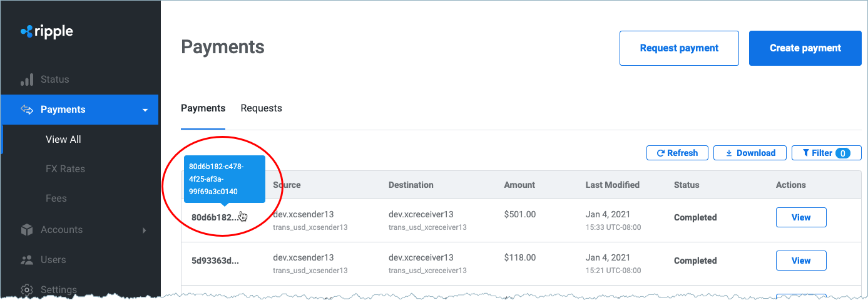Viewport: 868px width, 300px height.
Task: Switch to the Requests tab
Action: point(261,108)
